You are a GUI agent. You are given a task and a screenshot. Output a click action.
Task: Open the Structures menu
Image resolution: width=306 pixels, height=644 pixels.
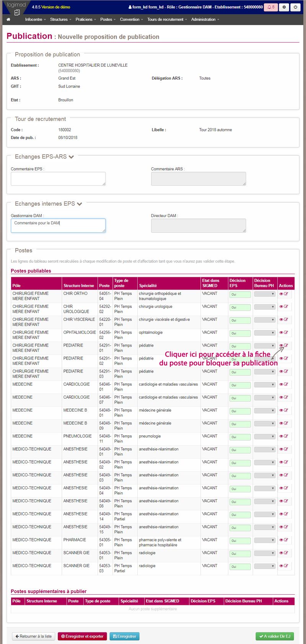coord(60,20)
